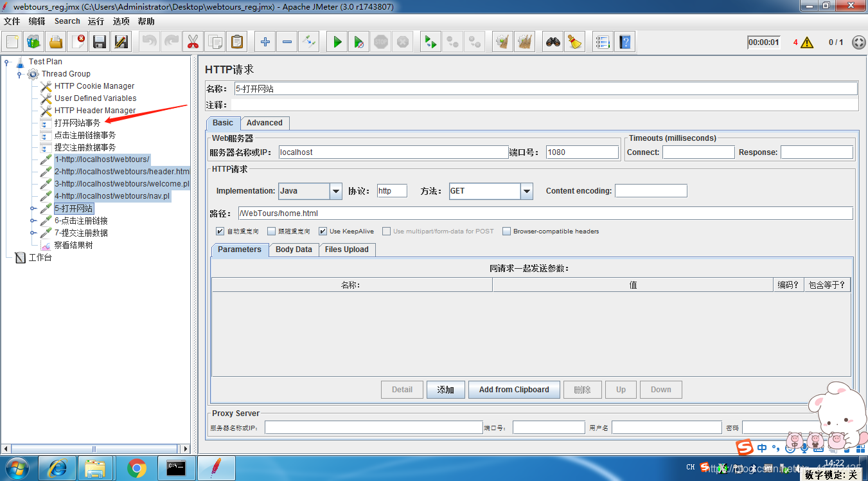
Task: Click in the 服务器名称或IP field
Action: click(393, 152)
